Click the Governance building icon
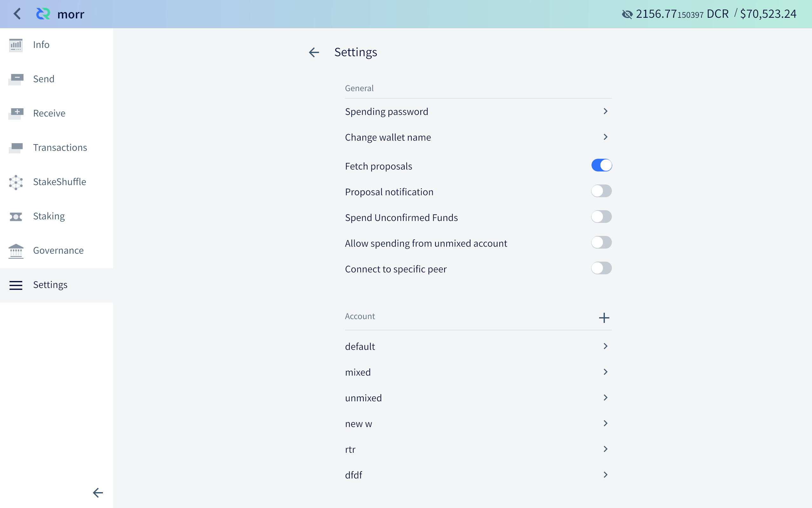812x508 pixels. [16, 251]
